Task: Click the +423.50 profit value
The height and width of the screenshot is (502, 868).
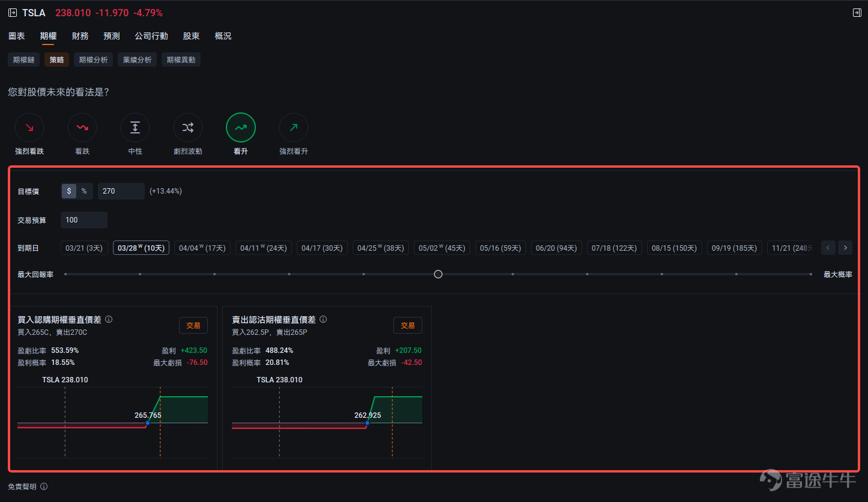Action: (194, 350)
